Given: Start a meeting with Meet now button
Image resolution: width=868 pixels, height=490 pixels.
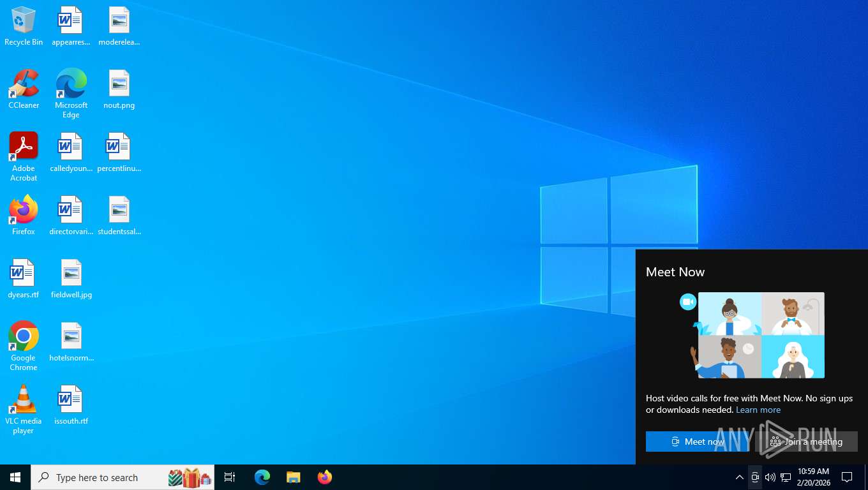Looking at the screenshot, I should click(x=698, y=442).
